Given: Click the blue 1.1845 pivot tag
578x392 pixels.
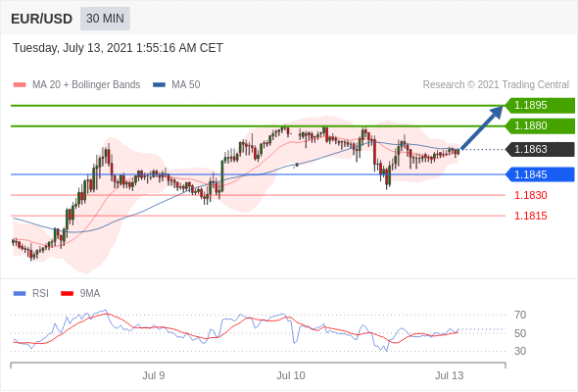Looking at the screenshot, I should pyautogui.click(x=540, y=174).
